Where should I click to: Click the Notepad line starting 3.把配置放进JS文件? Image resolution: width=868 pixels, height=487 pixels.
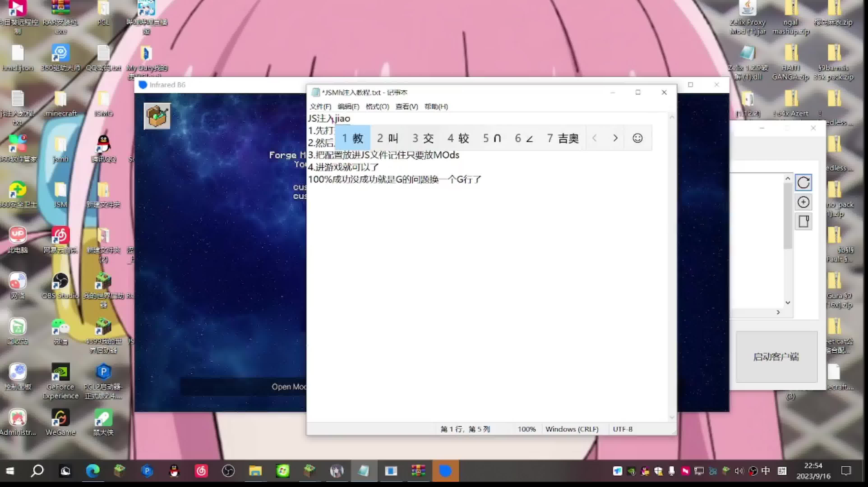383,155
